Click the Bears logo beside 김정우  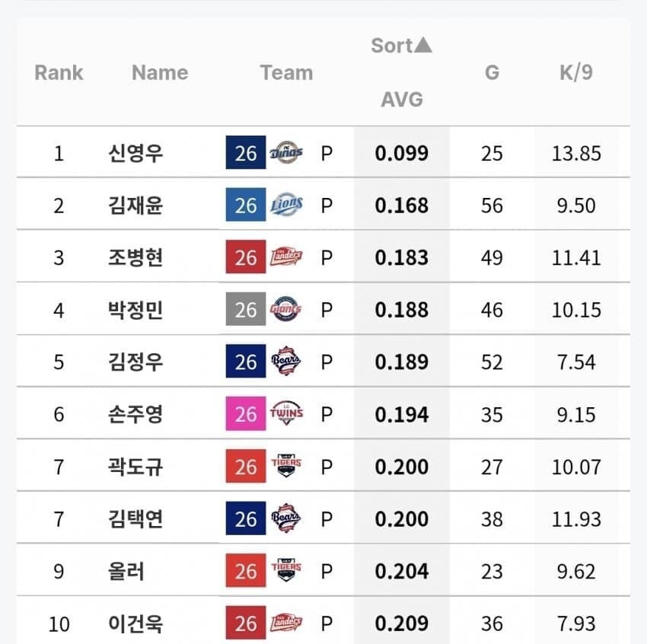[286, 361]
